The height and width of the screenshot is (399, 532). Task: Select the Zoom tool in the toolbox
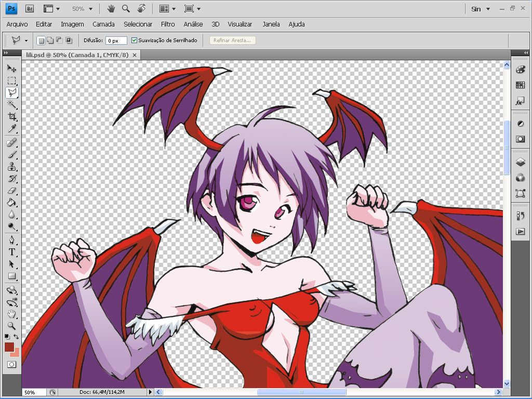[x=12, y=326]
